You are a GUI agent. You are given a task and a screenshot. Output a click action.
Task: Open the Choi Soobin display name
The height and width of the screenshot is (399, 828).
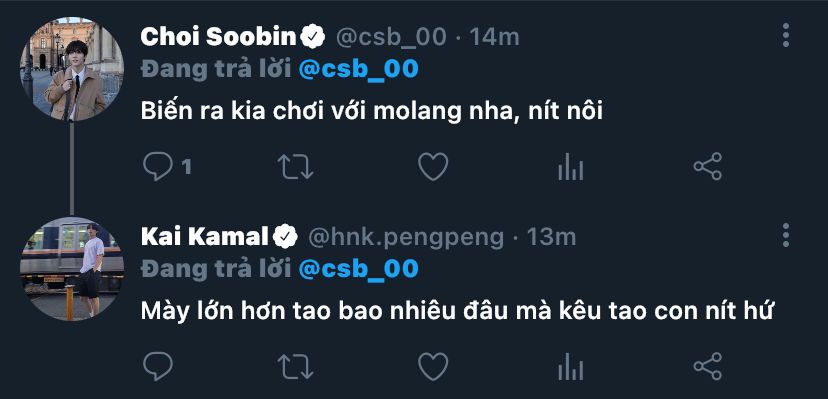218,36
